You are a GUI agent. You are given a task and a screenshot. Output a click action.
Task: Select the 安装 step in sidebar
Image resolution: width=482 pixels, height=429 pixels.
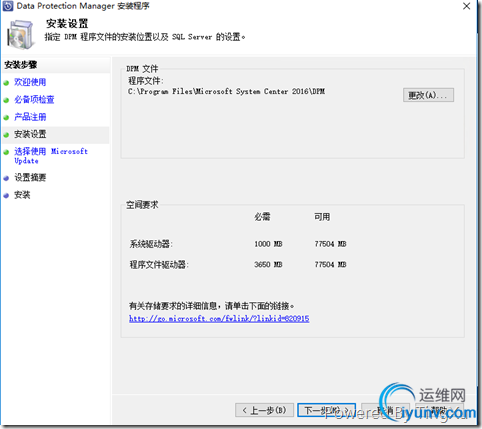(22, 195)
